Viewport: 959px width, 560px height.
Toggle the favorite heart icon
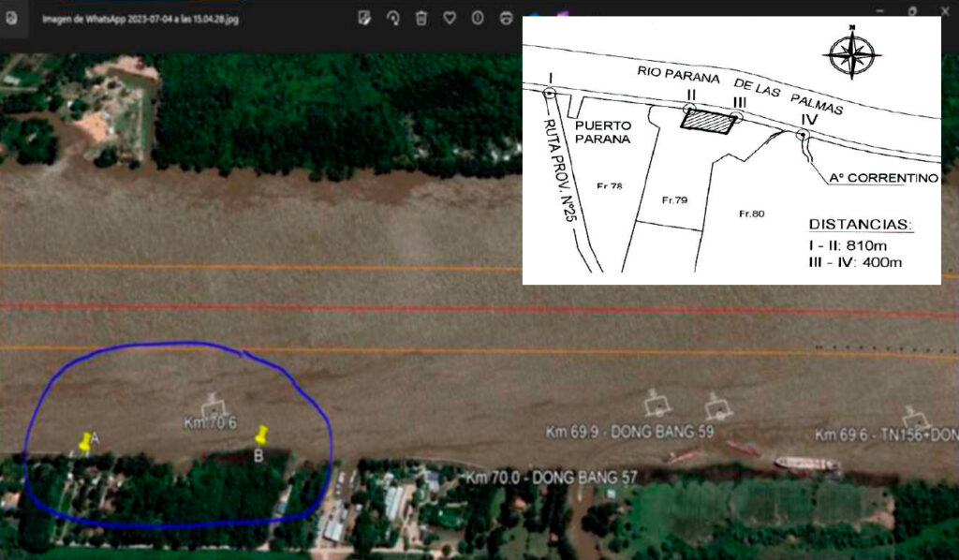(x=450, y=18)
